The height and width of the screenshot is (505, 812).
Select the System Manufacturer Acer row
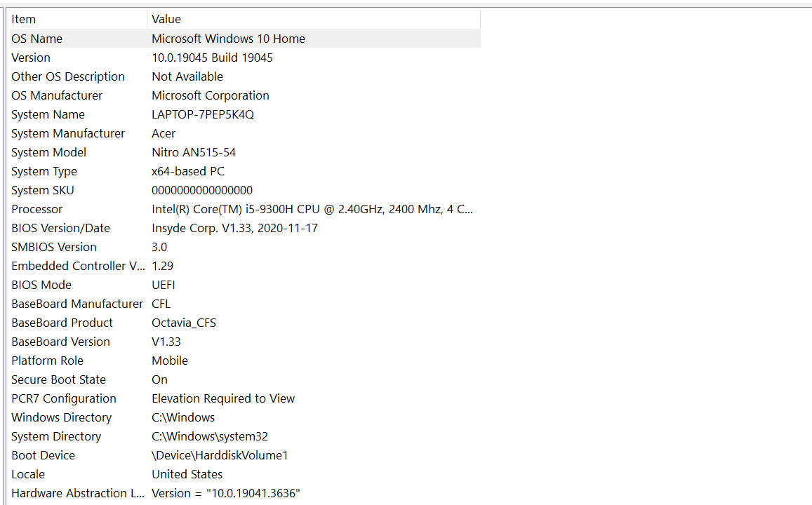[245, 133]
